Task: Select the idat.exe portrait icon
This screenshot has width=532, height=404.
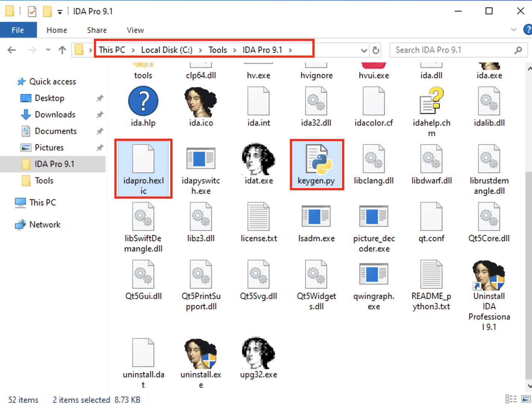Action: 258,159
